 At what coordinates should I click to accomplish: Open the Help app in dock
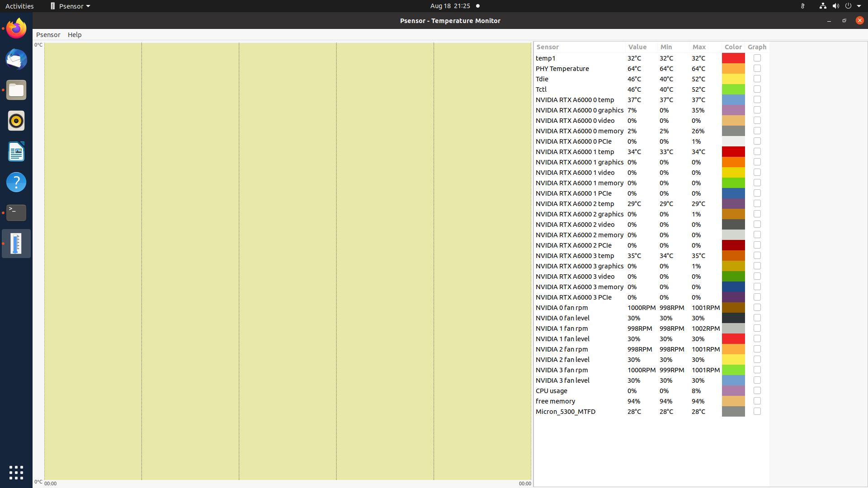point(16,182)
